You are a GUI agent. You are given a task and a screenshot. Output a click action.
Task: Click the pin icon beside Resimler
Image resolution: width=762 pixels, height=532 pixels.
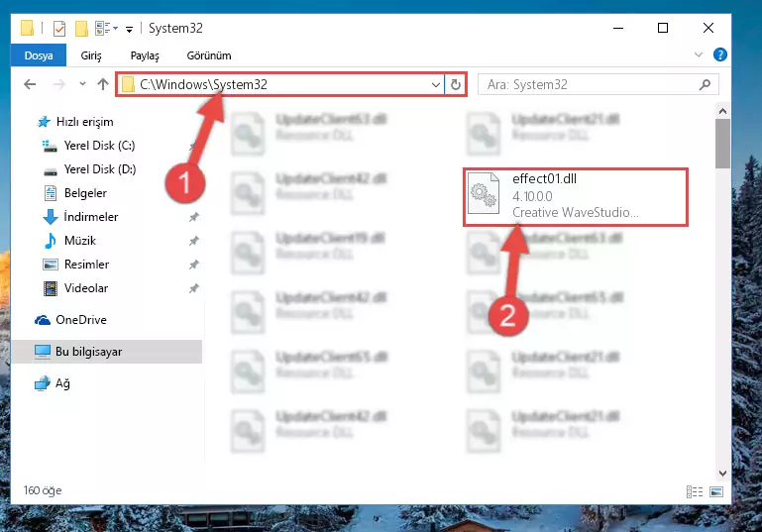pos(194,265)
